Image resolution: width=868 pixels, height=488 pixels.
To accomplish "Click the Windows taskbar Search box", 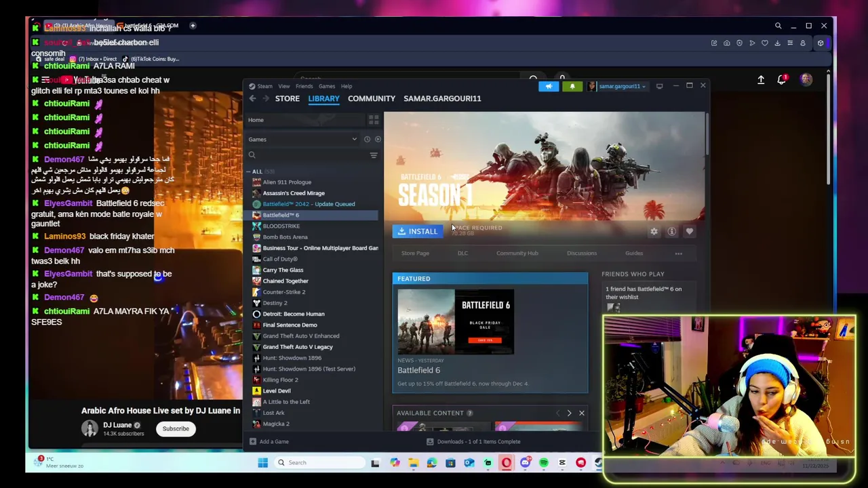I will pyautogui.click(x=319, y=463).
